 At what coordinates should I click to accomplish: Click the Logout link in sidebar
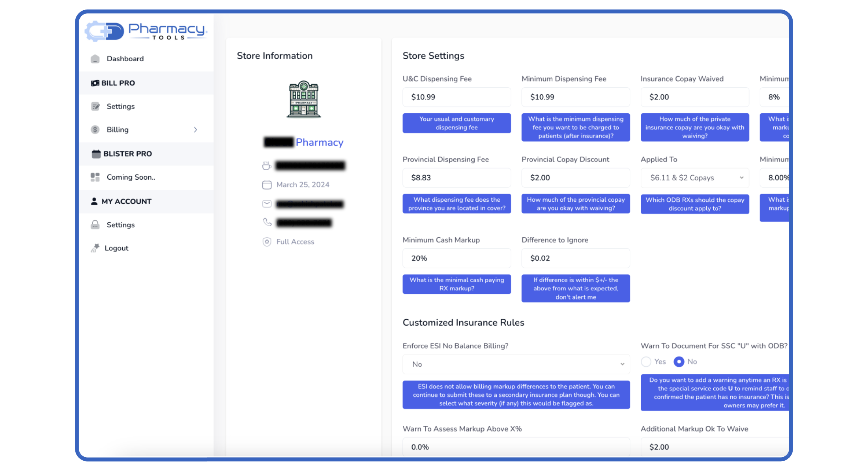(x=116, y=248)
